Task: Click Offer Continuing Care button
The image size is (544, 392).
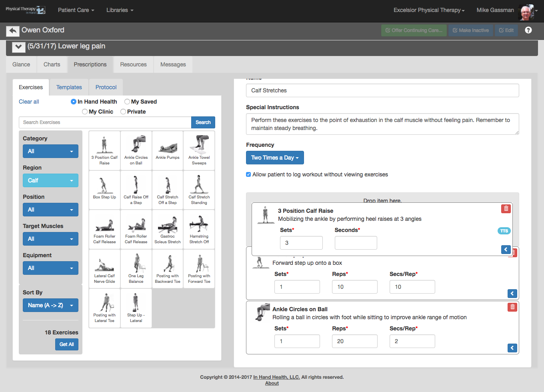Action: pyautogui.click(x=414, y=30)
